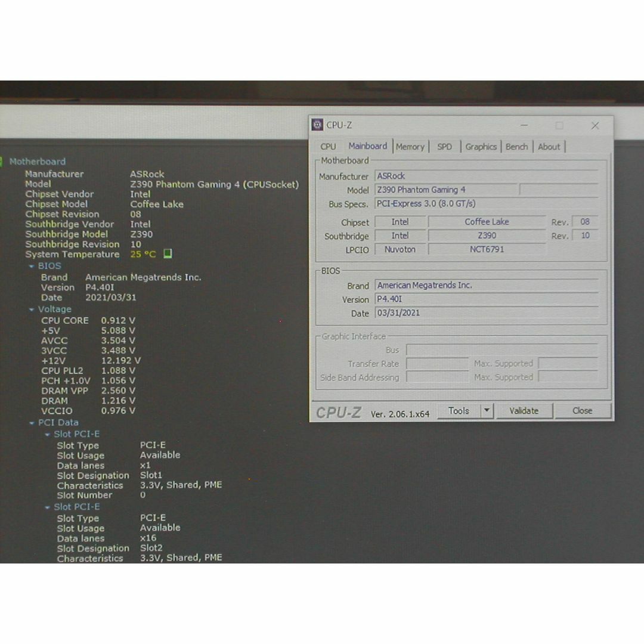This screenshot has height=644, width=644.
Task: Click the System Temperature value '25 °C'
Action: [143, 254]
